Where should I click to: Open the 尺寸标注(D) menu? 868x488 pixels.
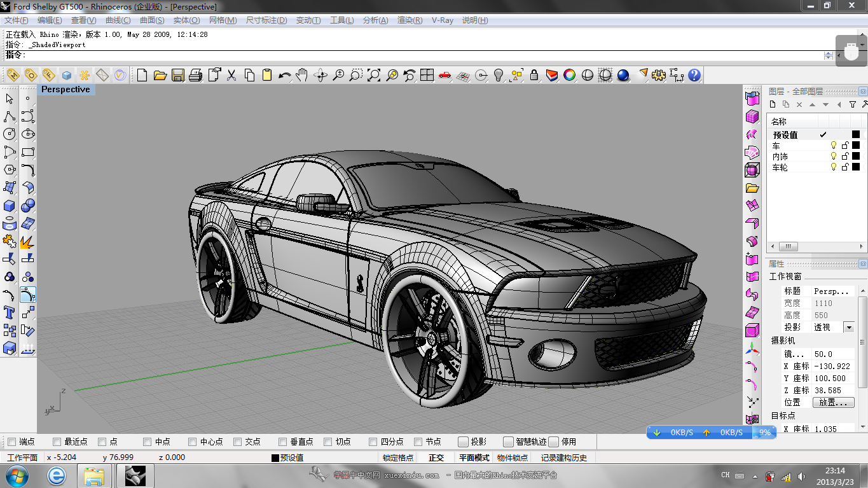coord(266,20)
